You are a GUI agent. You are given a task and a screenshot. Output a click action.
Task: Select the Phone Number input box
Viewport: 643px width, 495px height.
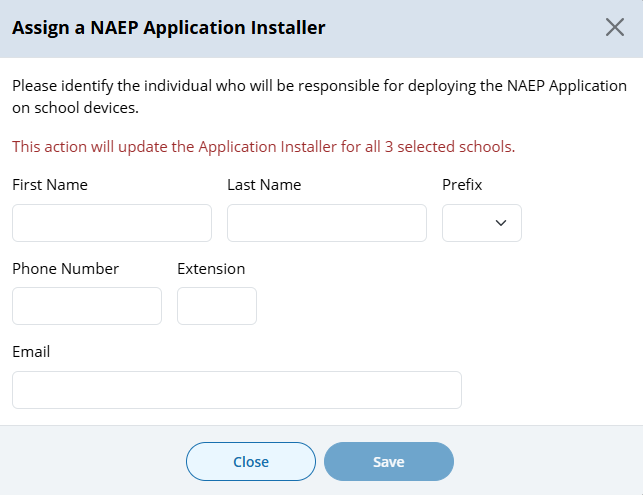pyautogui.click(x=87, y=306)
